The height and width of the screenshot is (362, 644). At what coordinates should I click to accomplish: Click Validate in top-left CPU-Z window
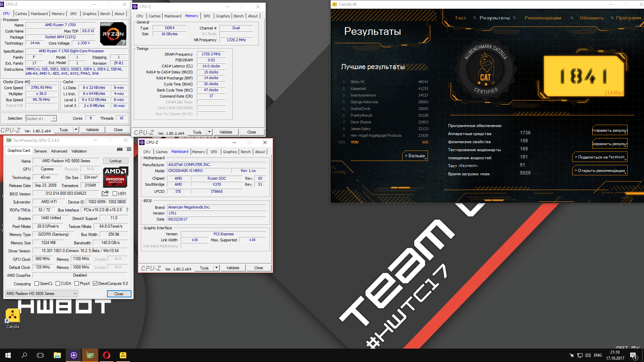coord(92,130)
